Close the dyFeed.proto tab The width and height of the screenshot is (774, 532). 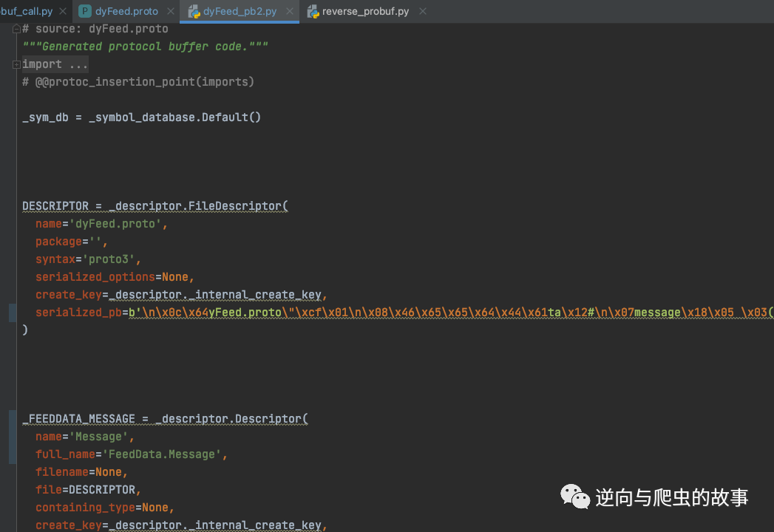coord(171,11)
